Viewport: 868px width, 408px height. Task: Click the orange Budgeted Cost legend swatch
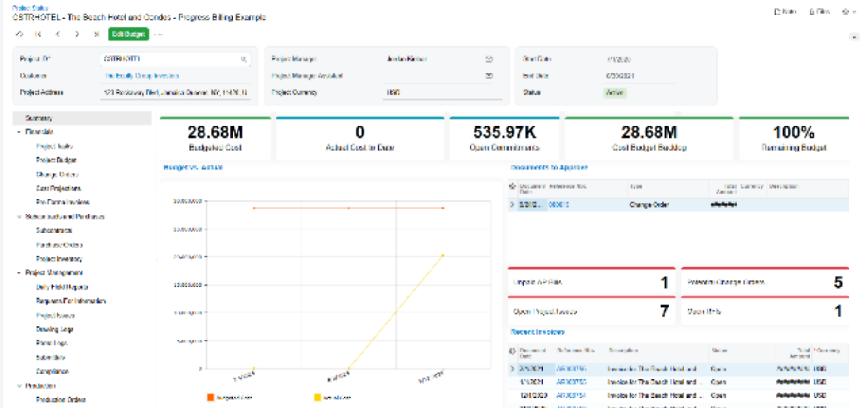210,398
